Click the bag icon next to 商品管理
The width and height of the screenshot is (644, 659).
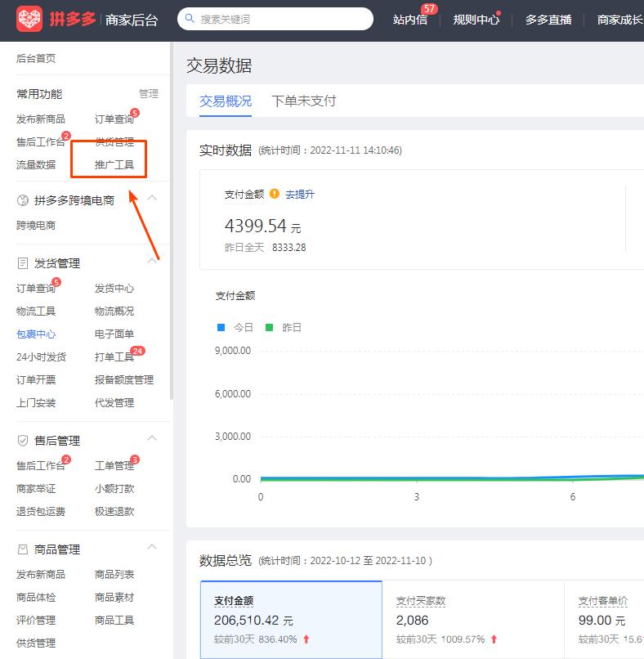(x=23, y=549)
